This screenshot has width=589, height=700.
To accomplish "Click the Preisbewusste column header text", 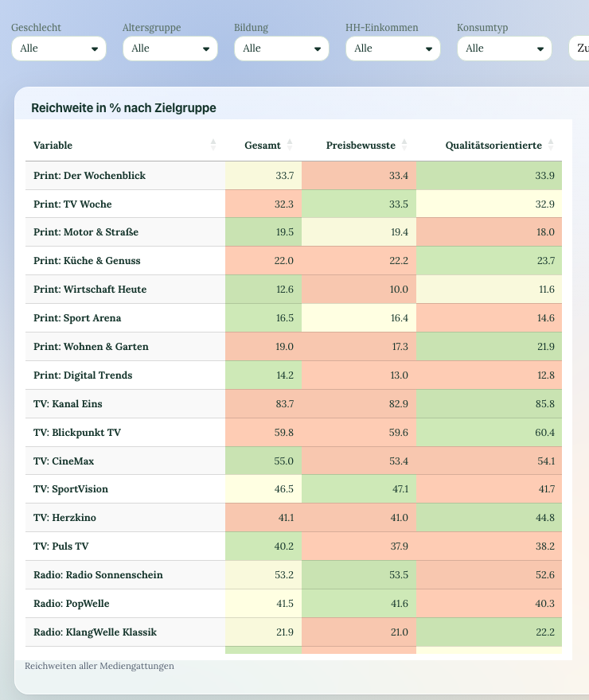I will 361,145.
